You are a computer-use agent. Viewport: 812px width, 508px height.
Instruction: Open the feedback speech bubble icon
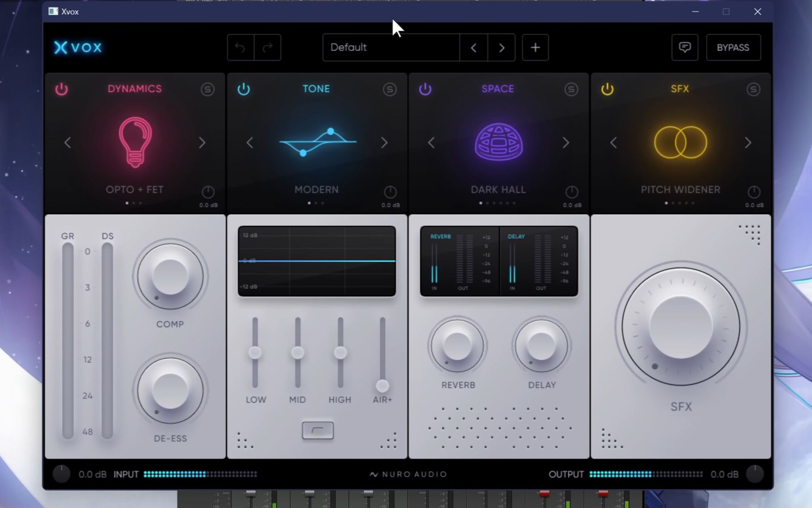click(685, 47)
